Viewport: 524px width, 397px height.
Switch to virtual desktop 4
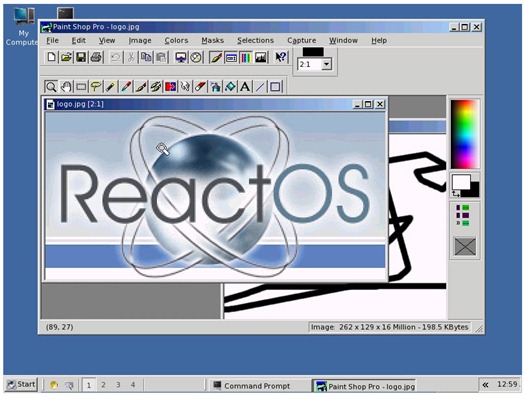(x=133, y=385)
